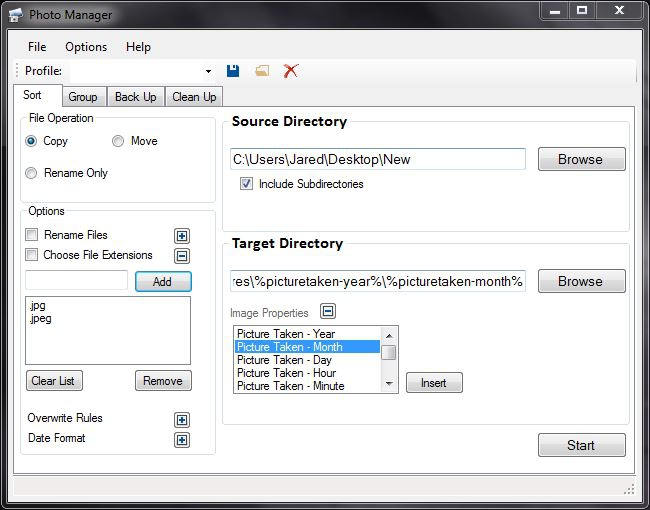Click the open profile folder icon

pos(262,71)
